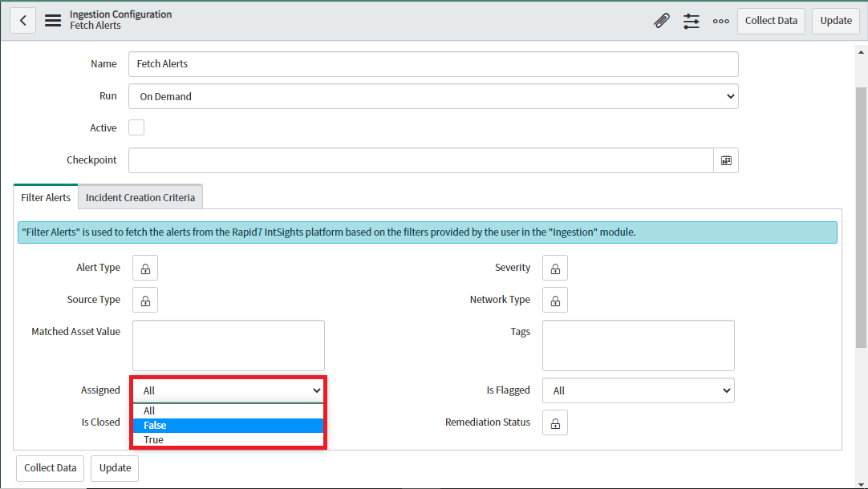Unlock the Severity field
Screen dimensions: 868x489
tap(555, 268)
